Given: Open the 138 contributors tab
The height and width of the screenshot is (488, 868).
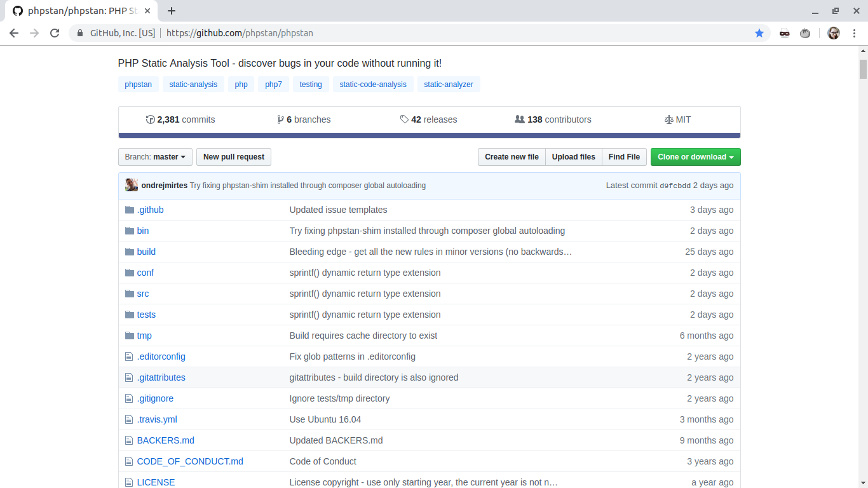Looking at the screenshot, I should [553, 119].
